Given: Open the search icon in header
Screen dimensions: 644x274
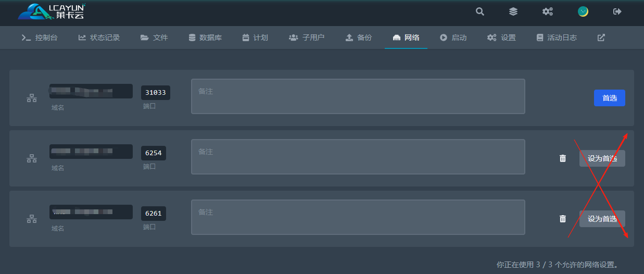Looking at the screenshot, I should coord(480,11).
